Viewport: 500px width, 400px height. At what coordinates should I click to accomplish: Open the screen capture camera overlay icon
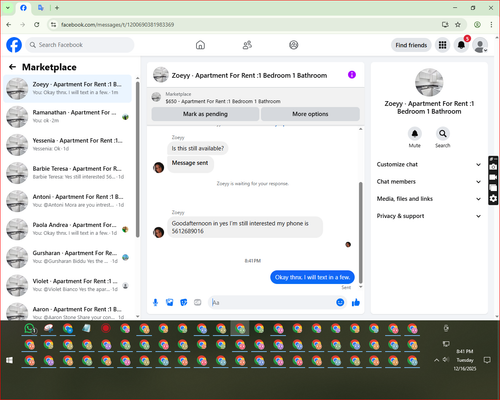click(x=493, y=167)
